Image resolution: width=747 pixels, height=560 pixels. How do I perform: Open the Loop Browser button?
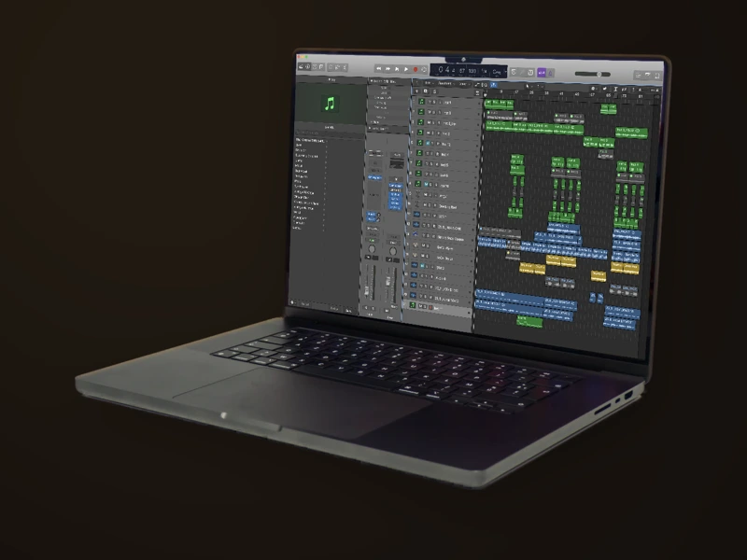point(657,76)
